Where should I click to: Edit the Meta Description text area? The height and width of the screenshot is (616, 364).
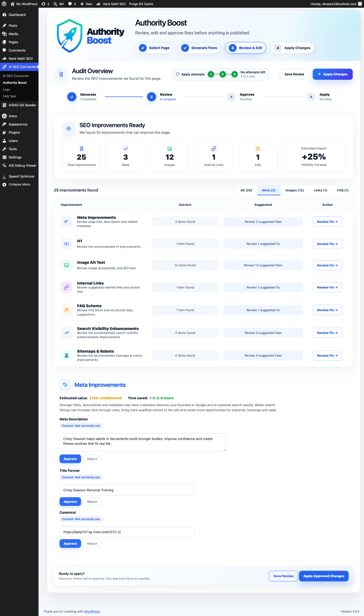coord(143,442)
